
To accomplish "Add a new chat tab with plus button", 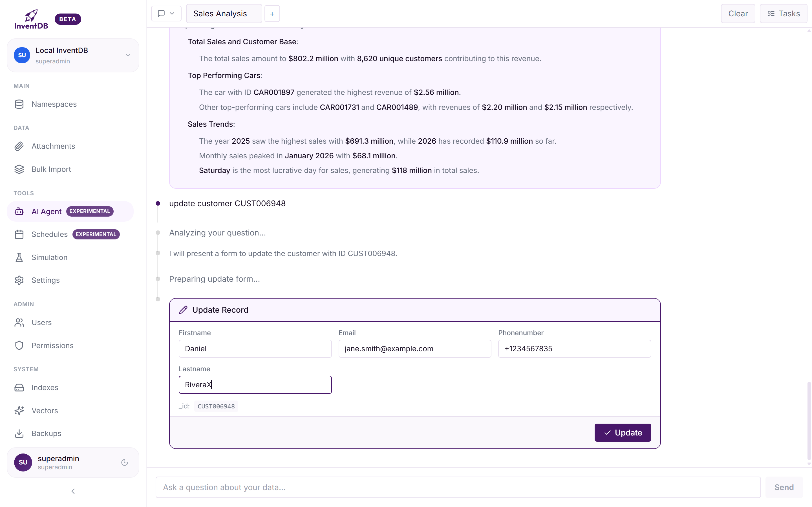I will (272, 14).
